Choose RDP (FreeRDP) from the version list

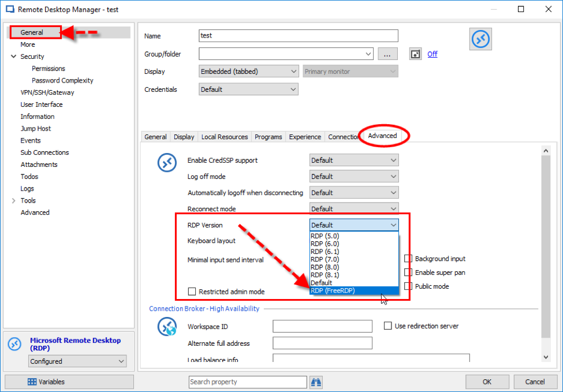point(354,290)
